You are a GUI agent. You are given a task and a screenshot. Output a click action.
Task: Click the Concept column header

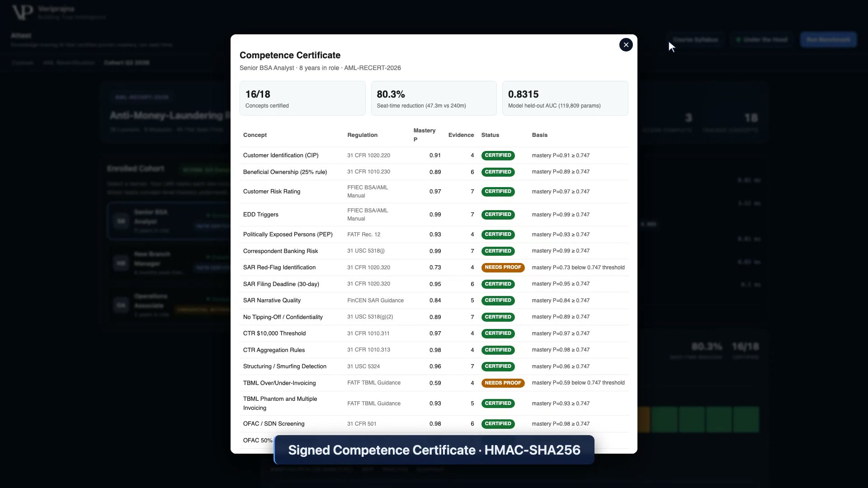[x=255, y=135]
